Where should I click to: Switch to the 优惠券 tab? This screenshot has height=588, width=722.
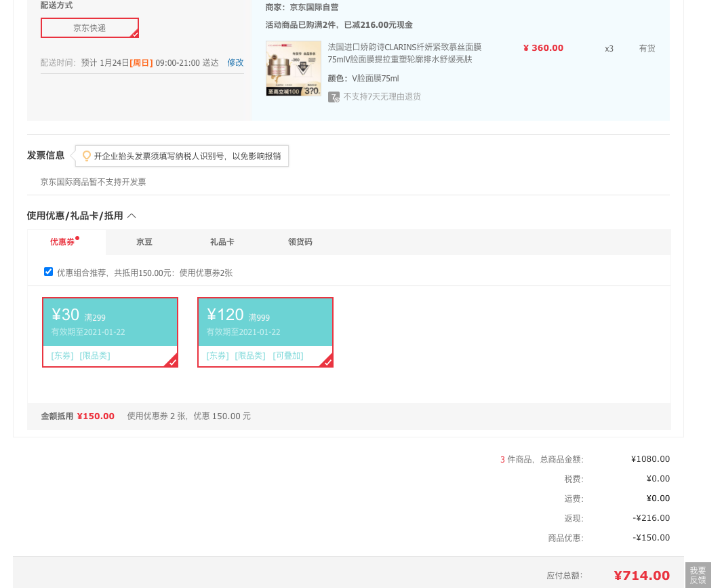(66, 242)
